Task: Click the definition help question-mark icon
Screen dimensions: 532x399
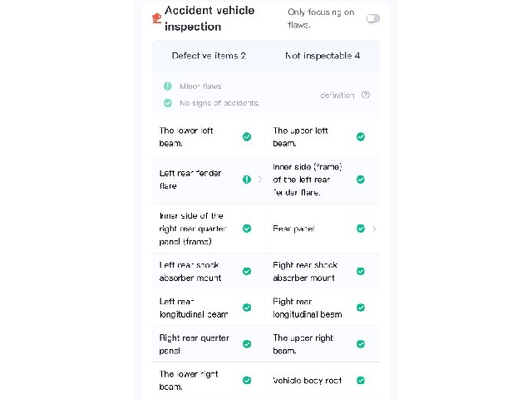Action: [x=366, y=95]
